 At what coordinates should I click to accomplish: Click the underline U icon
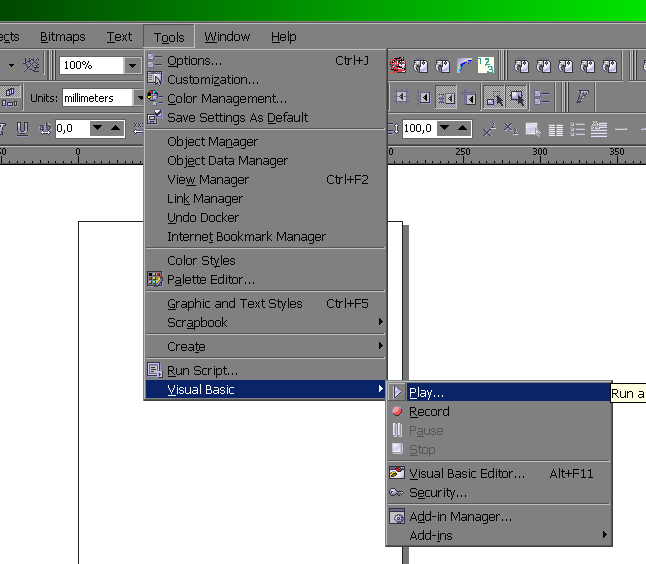22,129
